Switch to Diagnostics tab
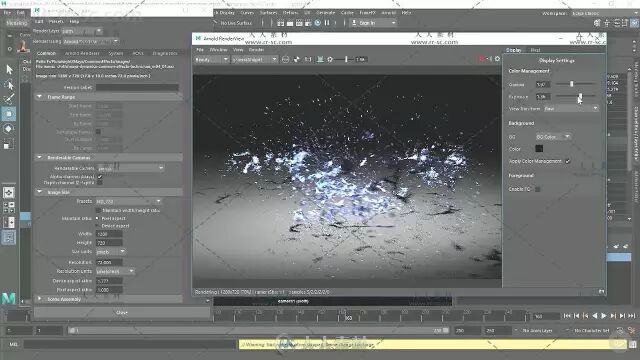This screenshot has height=360, width=640. (x=165, y=53)
